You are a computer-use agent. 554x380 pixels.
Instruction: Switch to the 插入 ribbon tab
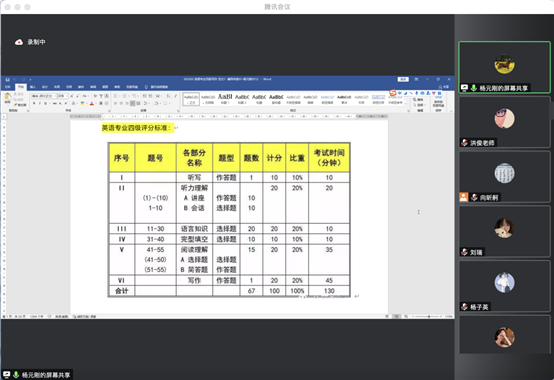[x=33, y=87]
